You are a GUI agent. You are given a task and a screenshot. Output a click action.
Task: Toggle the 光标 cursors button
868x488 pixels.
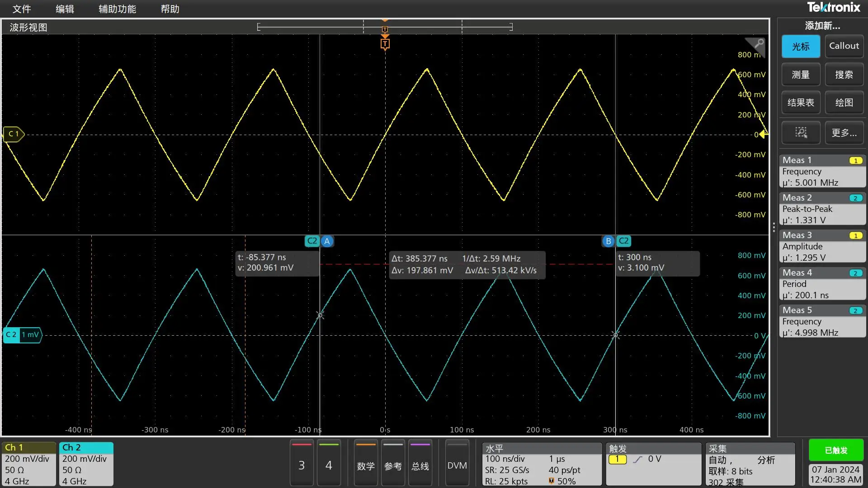pos(801,46)
